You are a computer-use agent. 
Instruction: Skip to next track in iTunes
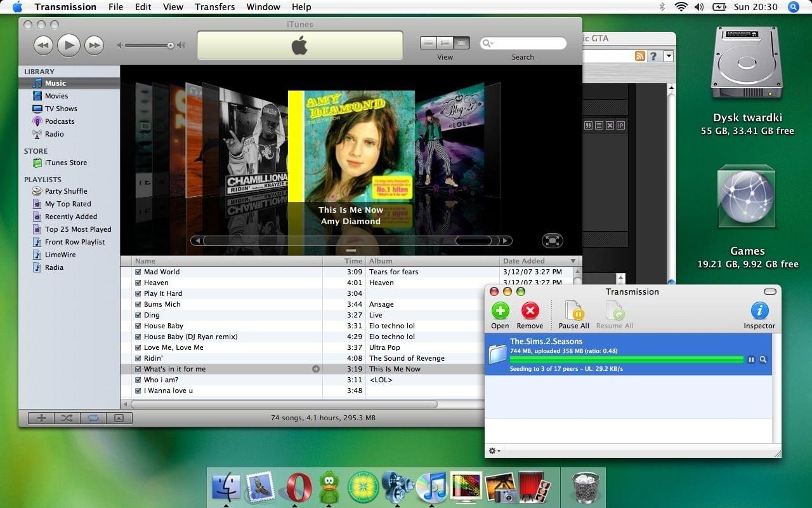(x=94, y=45)
